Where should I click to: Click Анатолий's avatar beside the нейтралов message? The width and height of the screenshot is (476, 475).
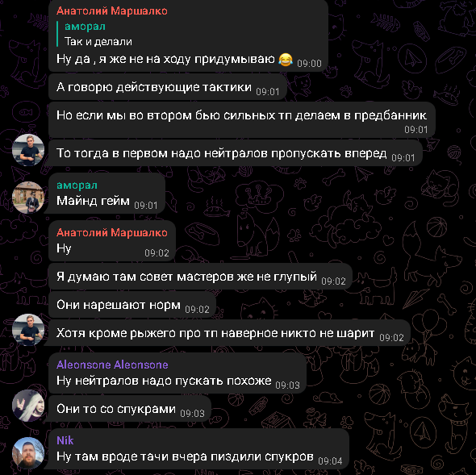pyautogui.click(x=28, y=150)
